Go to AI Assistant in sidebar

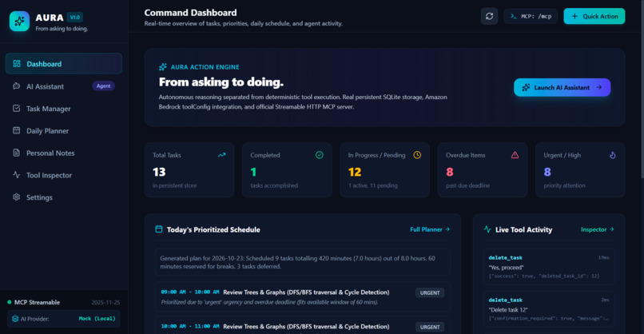coord(64,86)
